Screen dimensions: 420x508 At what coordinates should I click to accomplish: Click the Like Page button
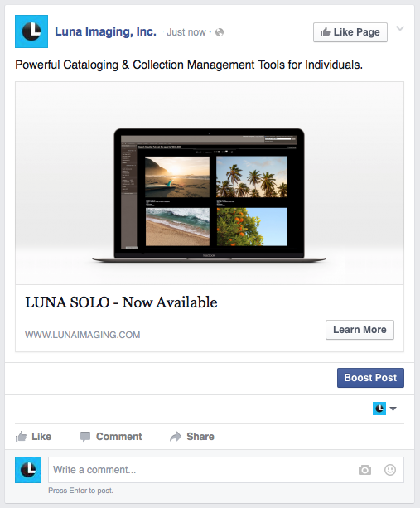click(x=350, y=32)
